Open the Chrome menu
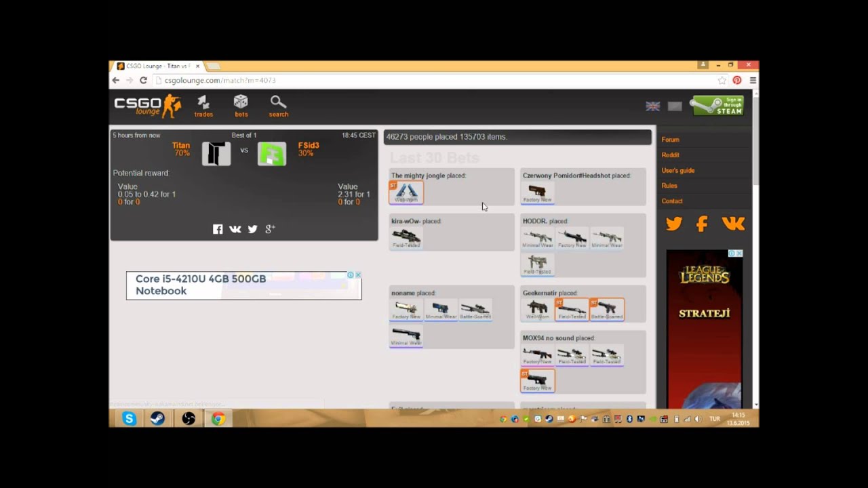The image size is (868, 488). pyautogui.click(x=753, y=80)
